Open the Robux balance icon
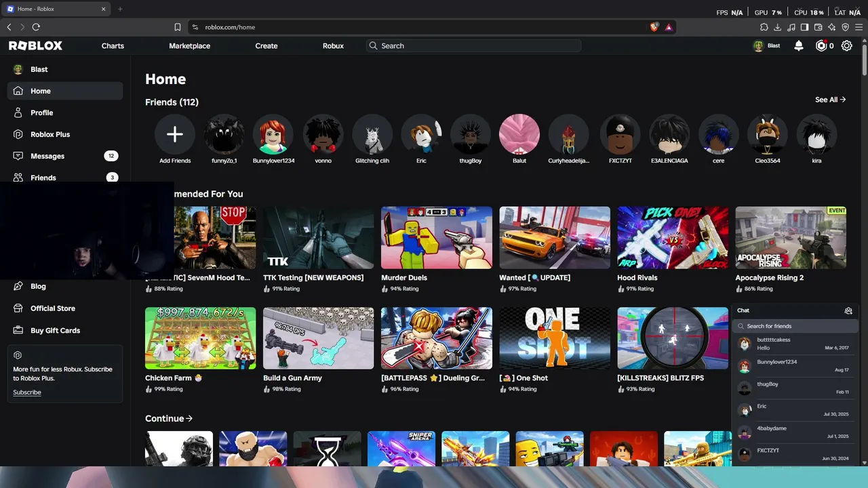 pyautogui.click(x=821, y=45)
